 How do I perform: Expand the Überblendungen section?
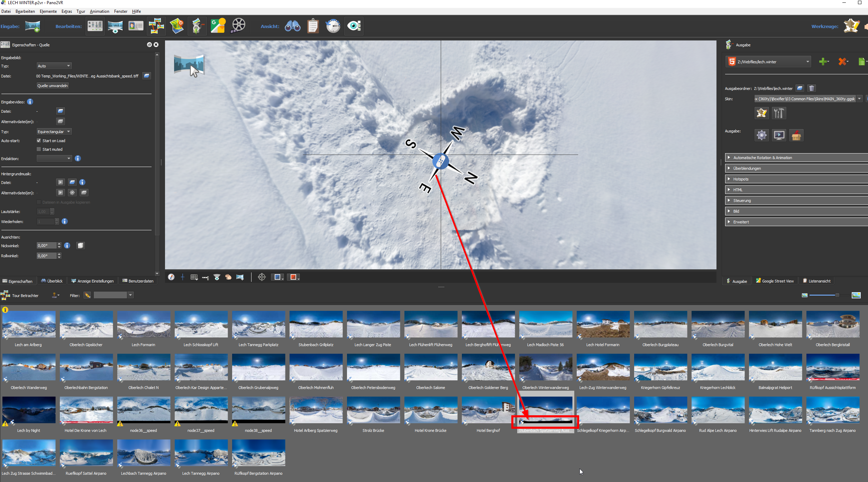coord(796,168)
